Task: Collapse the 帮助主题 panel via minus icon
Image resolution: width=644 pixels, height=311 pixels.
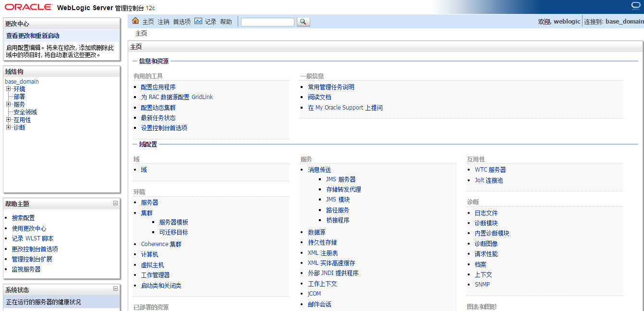Action: coord(115,203)
